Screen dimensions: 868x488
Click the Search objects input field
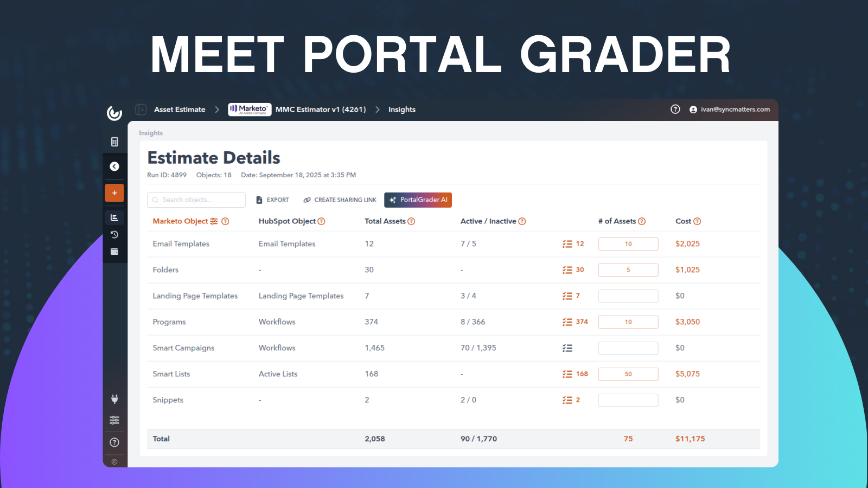coord(196,200)
